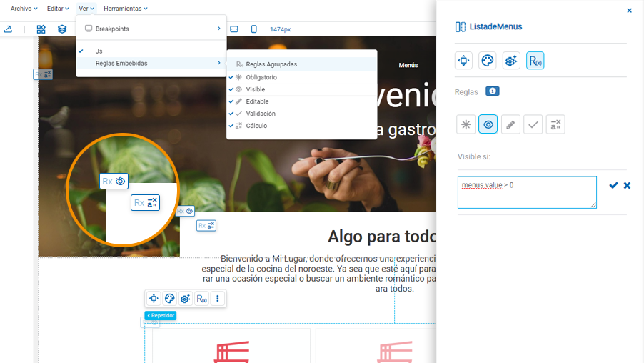Open the Editar menu

(x=58, y=9)
